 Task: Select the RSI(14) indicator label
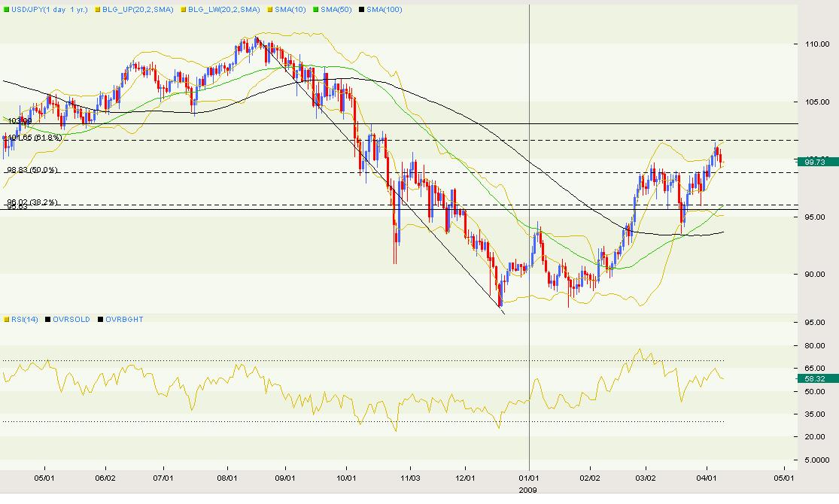[25, 320]
